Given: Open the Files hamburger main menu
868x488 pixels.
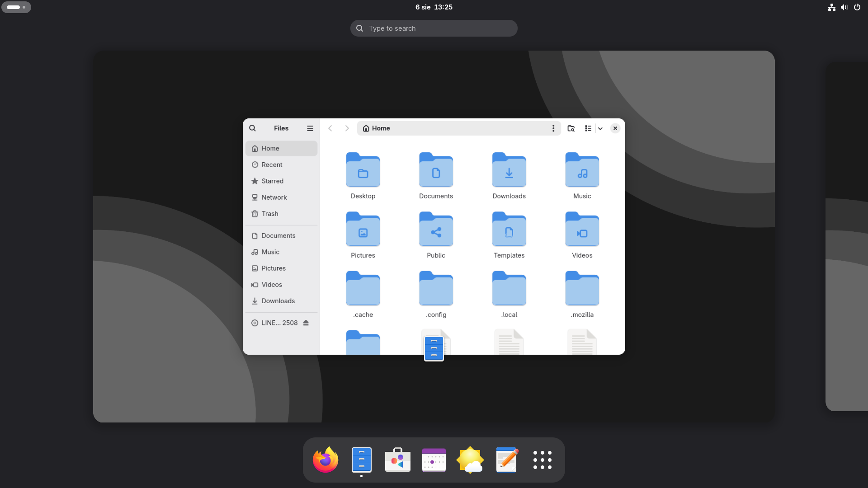Looking at the screenshot, I should (x=310, y=128).
